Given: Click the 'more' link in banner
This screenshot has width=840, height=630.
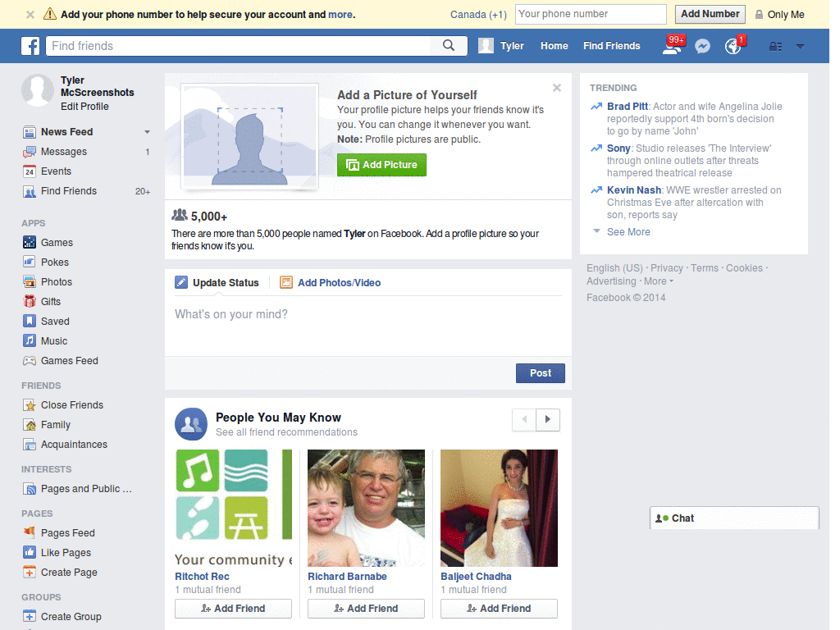Looking at the screenshot, I should pyautogui.click(x=340, y=15).
